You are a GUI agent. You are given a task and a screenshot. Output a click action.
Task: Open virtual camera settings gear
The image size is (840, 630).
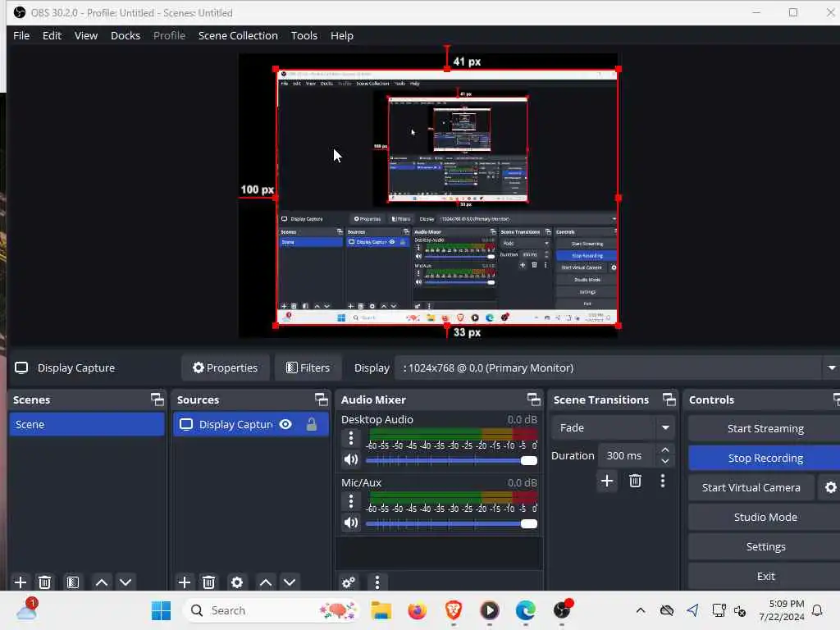830,487
